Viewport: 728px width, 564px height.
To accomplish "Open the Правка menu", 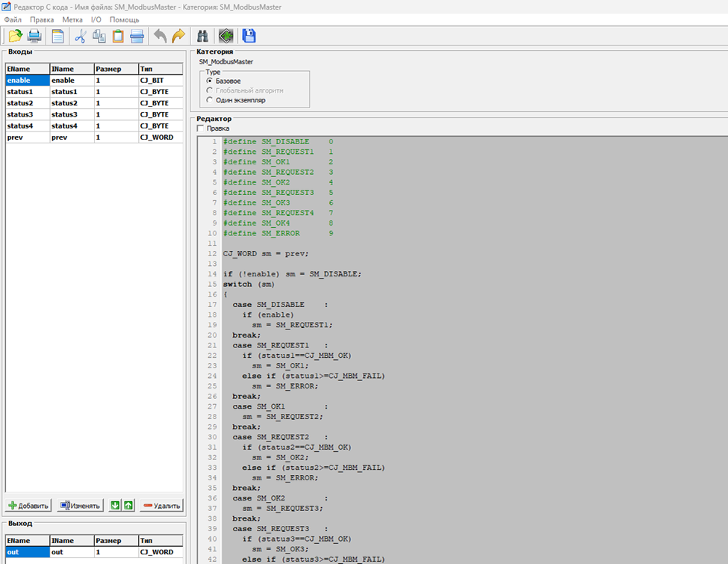I will pos(42,19).
